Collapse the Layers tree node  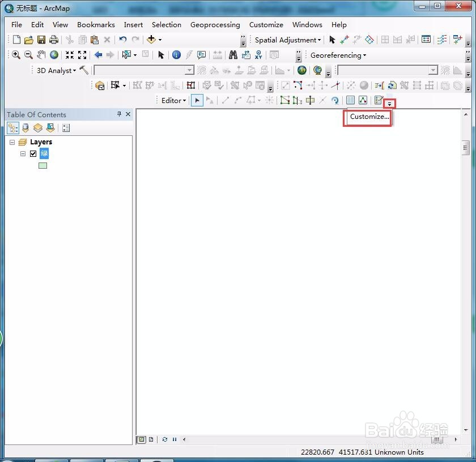click(12, 142)
